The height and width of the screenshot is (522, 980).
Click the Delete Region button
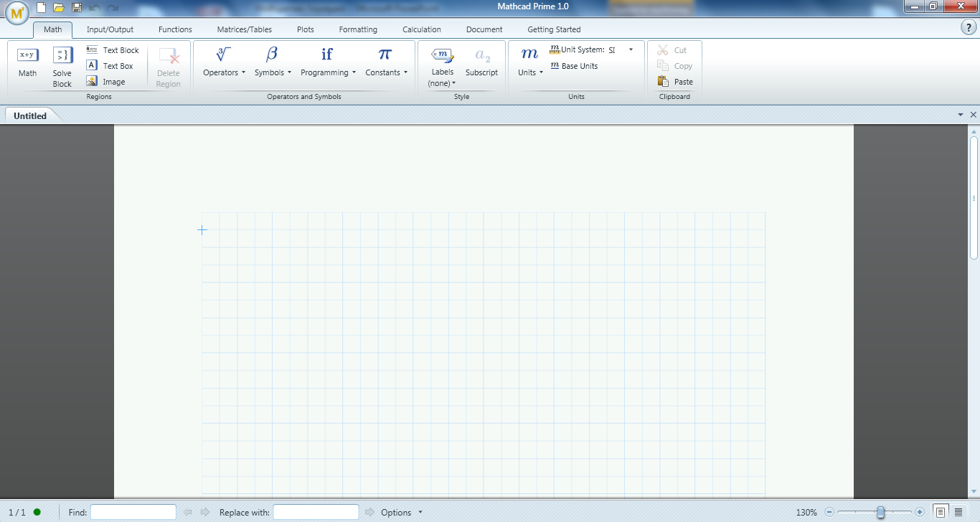[169, 67]
